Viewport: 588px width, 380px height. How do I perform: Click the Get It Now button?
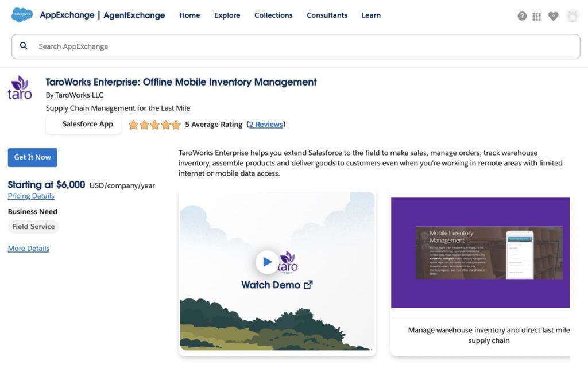click(32, 157)
